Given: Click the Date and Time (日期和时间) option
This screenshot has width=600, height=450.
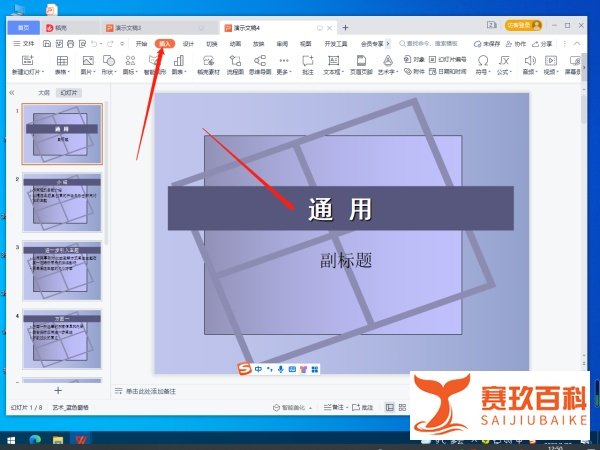Looking at the screenshot, I should [448, 71].
